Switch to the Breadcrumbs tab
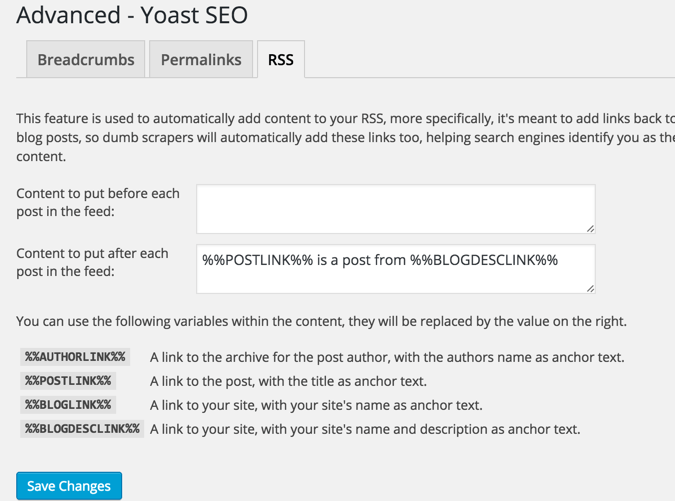The width and height of the screenshot is (675, 501). [x=86, y=60]
